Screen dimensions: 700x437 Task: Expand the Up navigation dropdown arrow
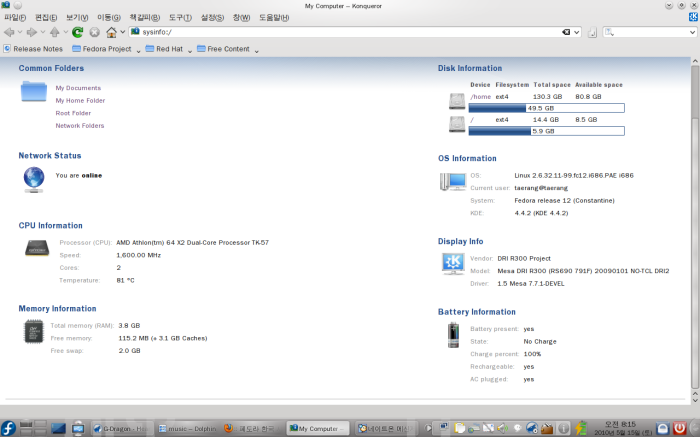(x=65, y=32)
